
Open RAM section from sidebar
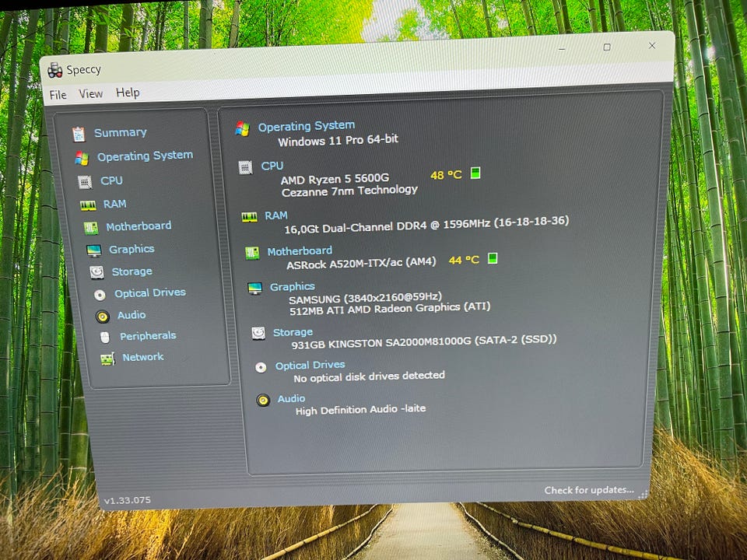point(115,204)
